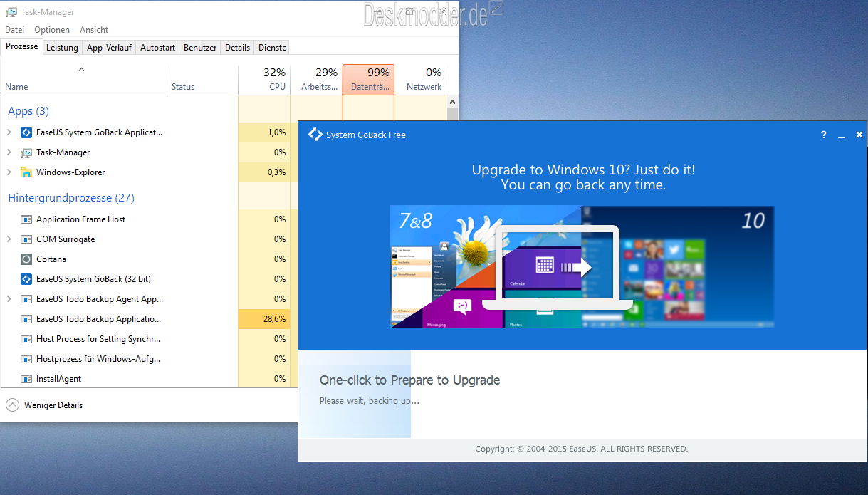The width and height of the screenshot is (868, 495).
Task: Click the Task-Manager process row icon
Action: tap(26, 152)
